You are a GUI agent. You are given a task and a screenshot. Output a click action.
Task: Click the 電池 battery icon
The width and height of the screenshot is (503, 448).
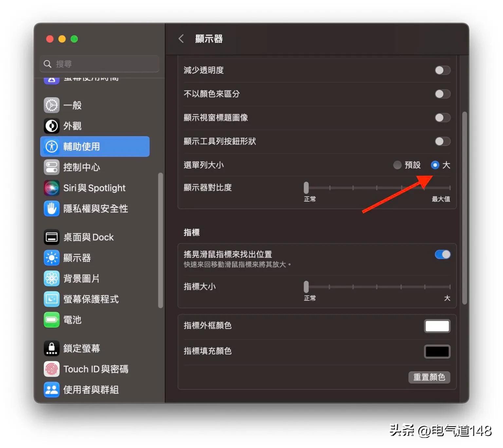(x=51, y=320)
